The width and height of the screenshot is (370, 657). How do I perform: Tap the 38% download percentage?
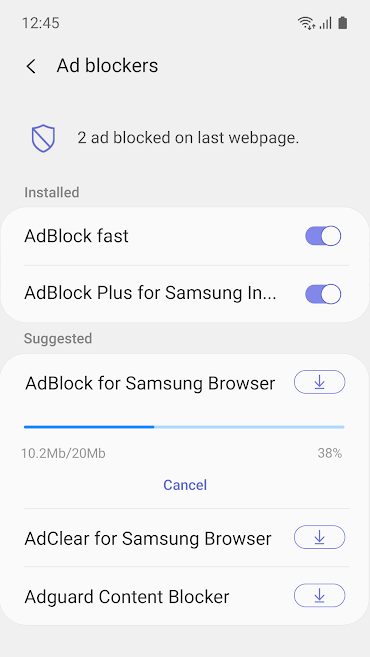(x=330, y=453)
